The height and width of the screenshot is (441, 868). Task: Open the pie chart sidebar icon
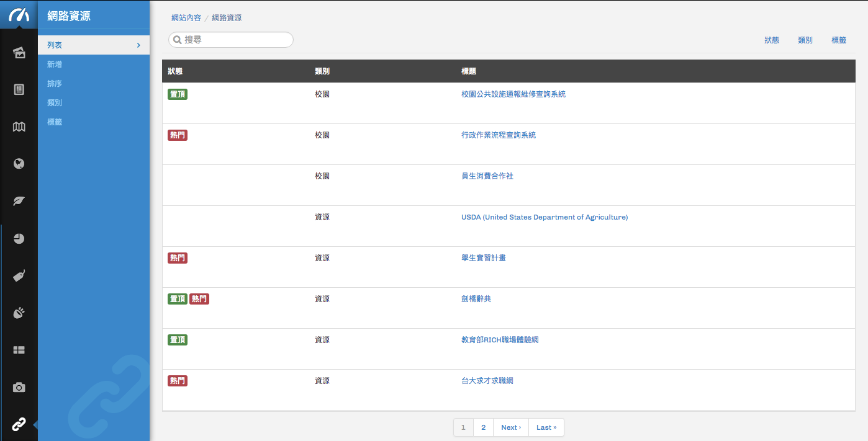pos(19,239)
